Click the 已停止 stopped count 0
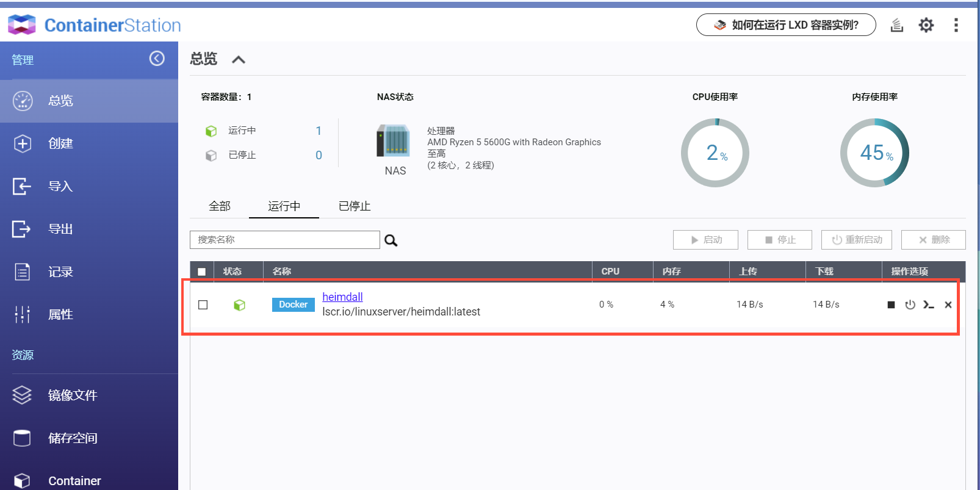 319,155
